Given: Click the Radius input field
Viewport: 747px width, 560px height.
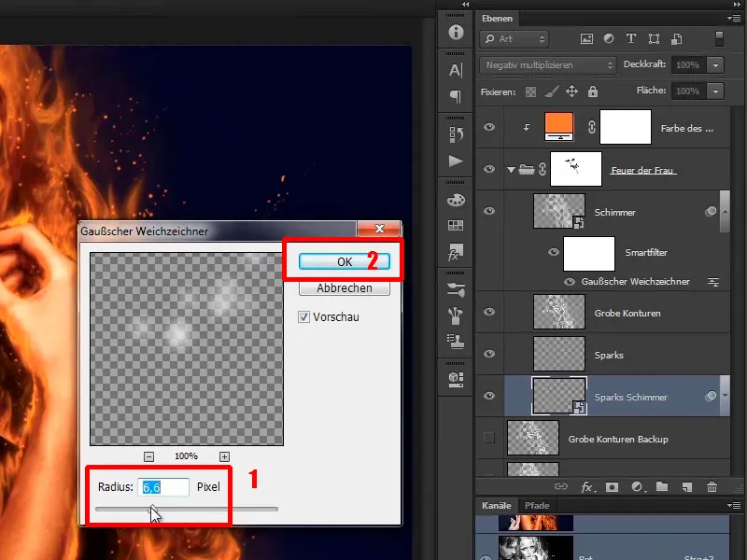Looking at the screenshot, I should point(163,486).
